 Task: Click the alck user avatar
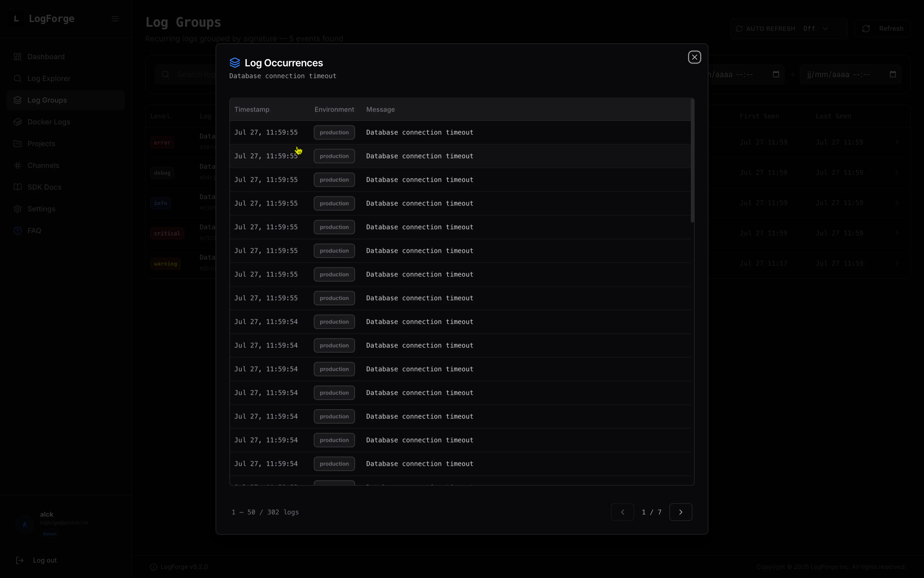click(25, 525)
